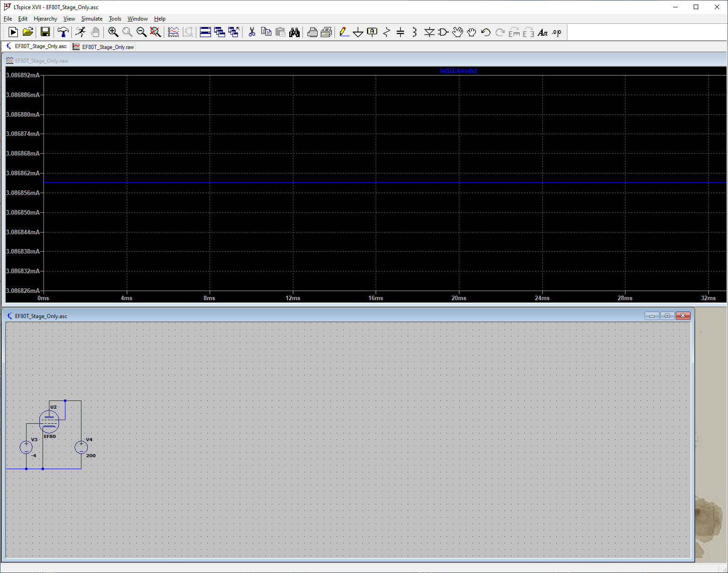Select the Label Net tool
The image size is (728, 573).
coord(372,32)
